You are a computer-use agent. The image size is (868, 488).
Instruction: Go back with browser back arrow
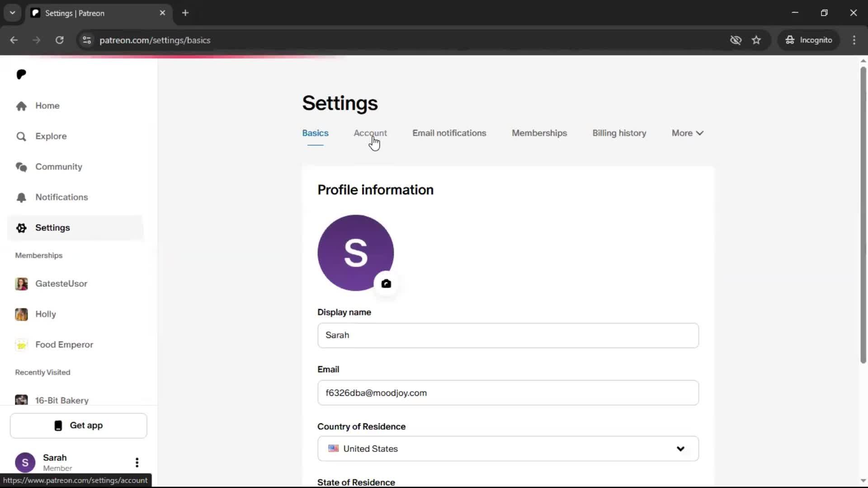pyautogui.click(x=14, y=40)
